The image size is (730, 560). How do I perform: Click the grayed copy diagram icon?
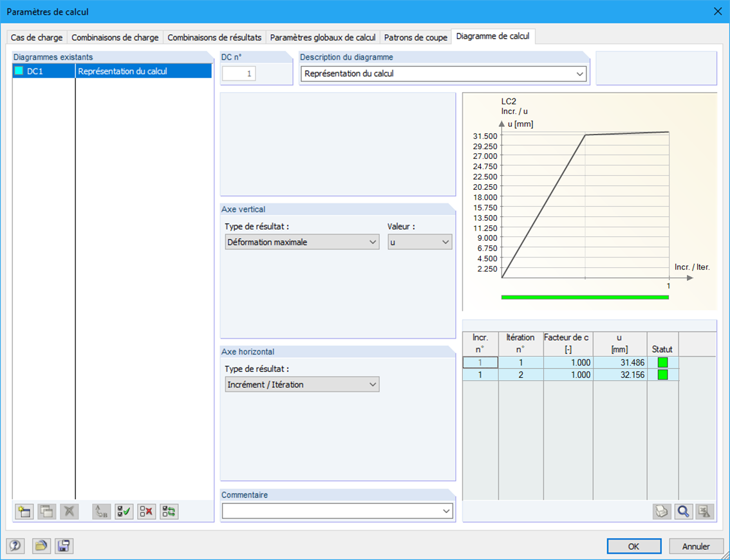point(46,512)
